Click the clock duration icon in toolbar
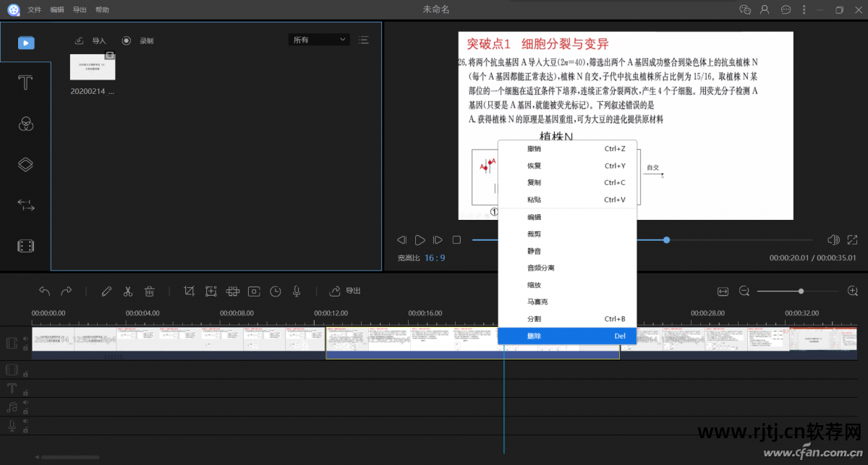Viewport: 868px width, 465px height. click(x=276, y=291)
